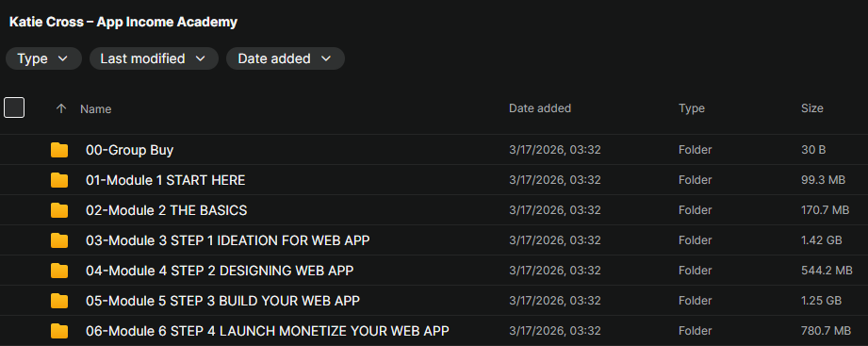Click the 04-Module 4 DESIGNING folder icon
868x346 pixels.
(x=59, y=271)
